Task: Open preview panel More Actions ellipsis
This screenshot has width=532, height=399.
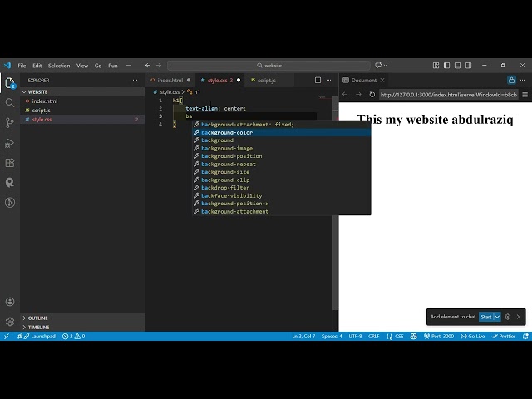Action: click(523, 80)
